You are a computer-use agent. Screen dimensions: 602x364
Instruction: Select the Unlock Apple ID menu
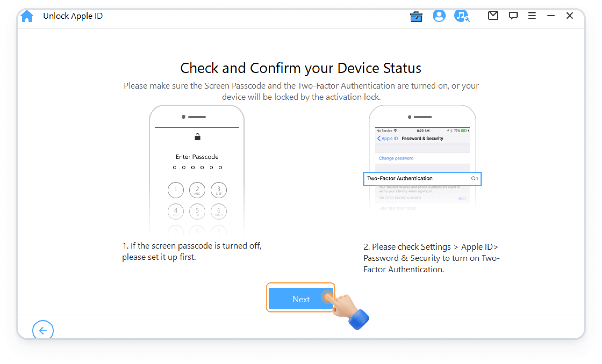tap(74, 16)
